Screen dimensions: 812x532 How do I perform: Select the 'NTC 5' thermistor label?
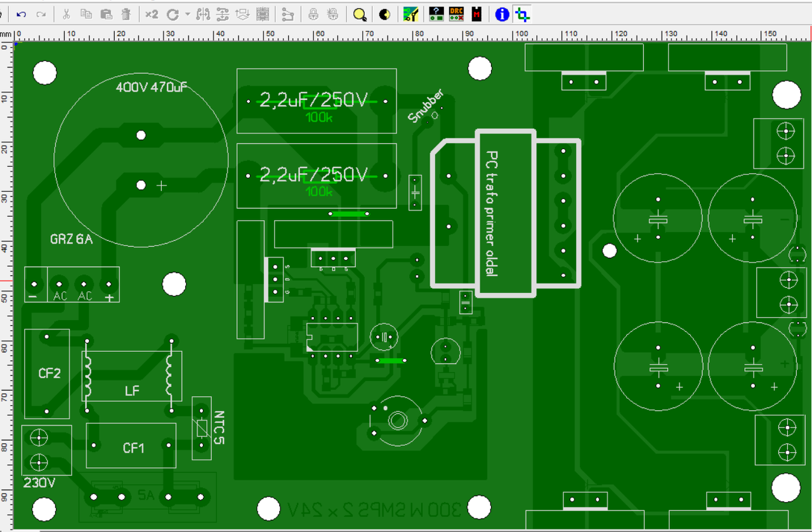coord(219,427)
